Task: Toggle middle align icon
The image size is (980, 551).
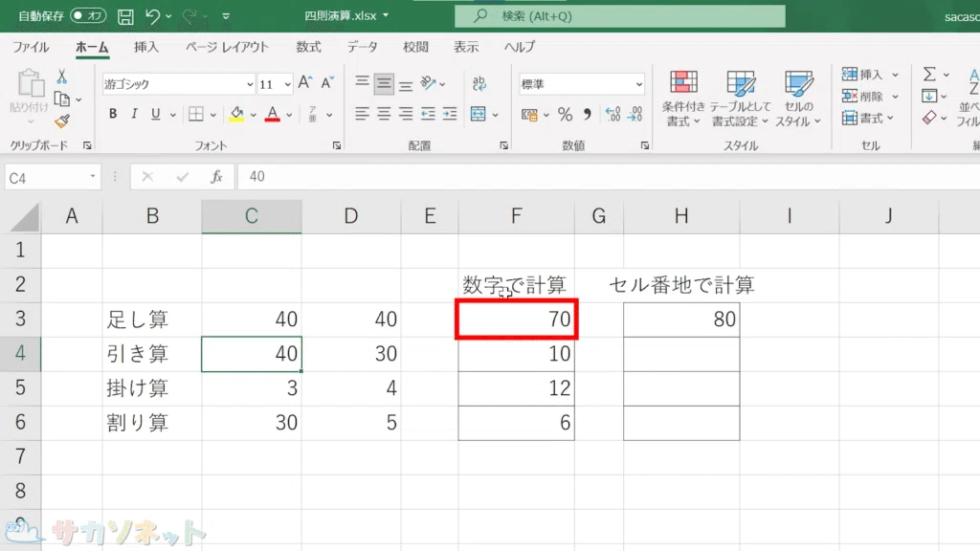Action: (x=384, y=84)
